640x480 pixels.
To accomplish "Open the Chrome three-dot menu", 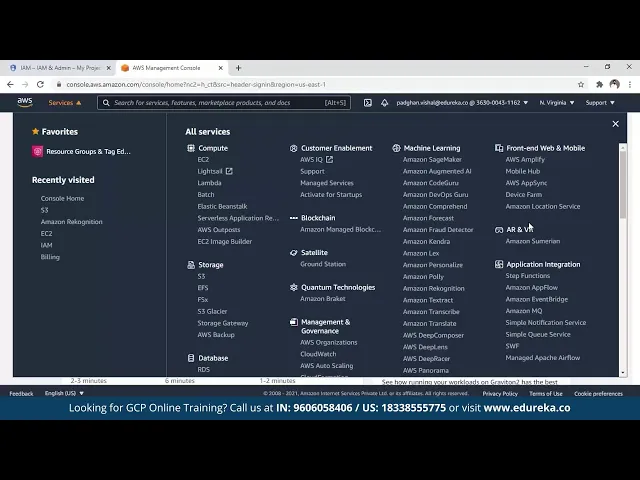I will pos(630,84).
